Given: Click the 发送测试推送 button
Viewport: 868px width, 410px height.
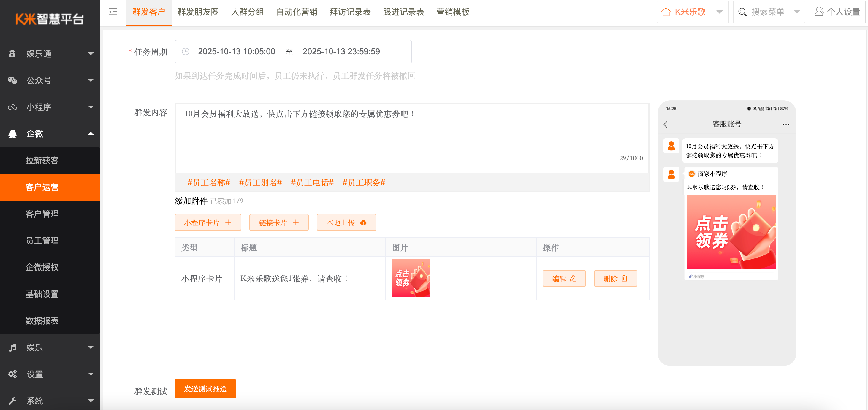Looking at the screenshot, I should pyautogui.click(x=205, y=389).
